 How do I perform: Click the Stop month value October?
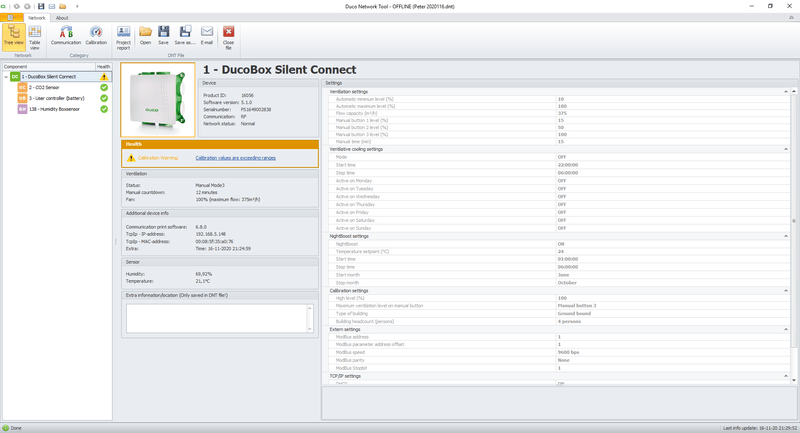tap(567, 283)
